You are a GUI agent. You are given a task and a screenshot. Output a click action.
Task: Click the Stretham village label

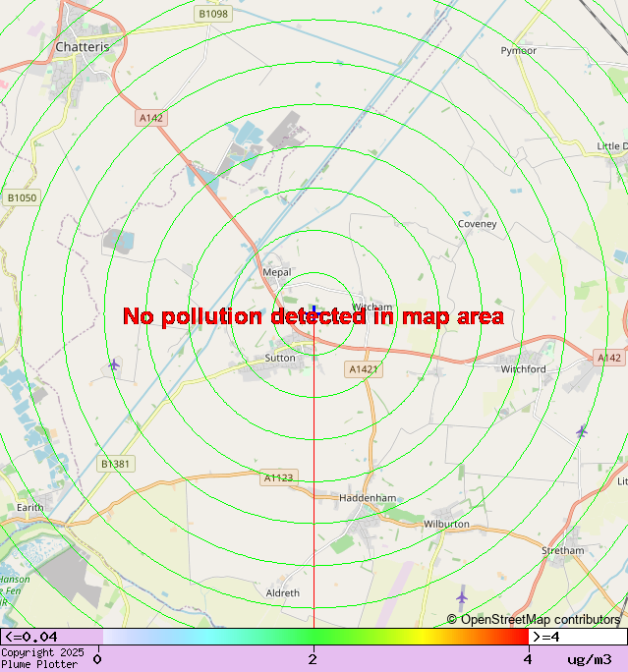[563, 550]
